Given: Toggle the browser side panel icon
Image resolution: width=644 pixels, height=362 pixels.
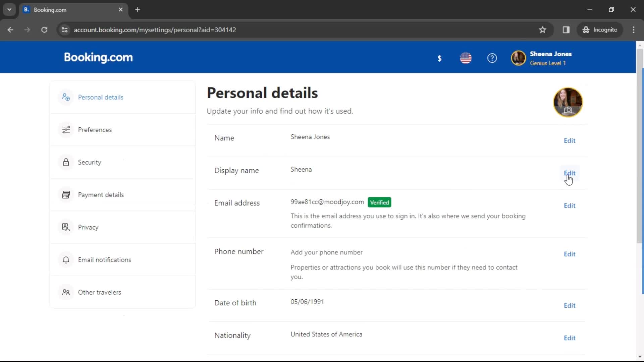Looking at the screenshot, I should coord(566,30).
